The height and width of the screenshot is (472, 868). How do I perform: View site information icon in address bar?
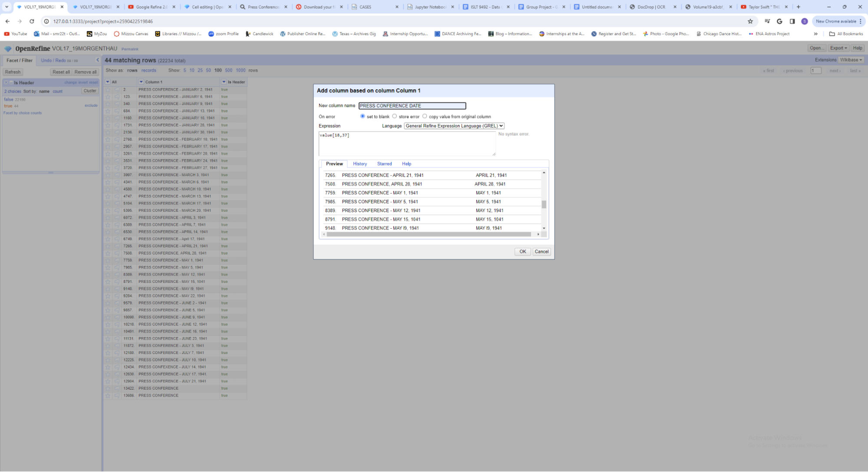pos(46,21)
